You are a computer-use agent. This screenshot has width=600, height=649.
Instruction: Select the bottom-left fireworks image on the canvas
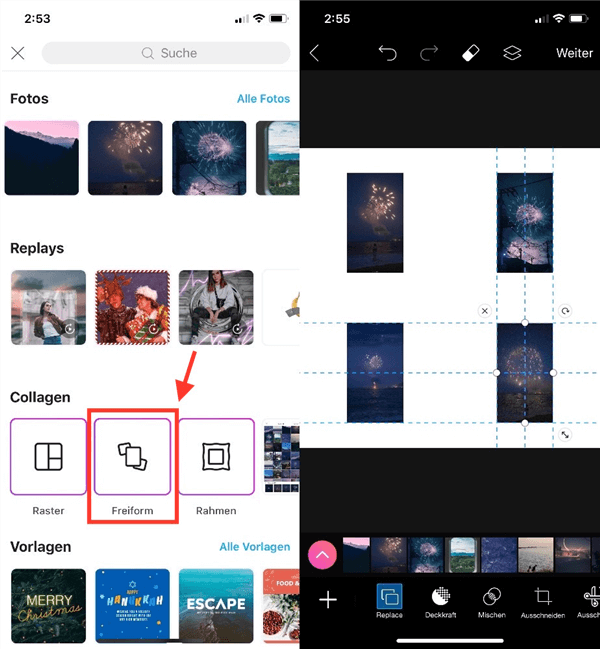coord(375,373)
